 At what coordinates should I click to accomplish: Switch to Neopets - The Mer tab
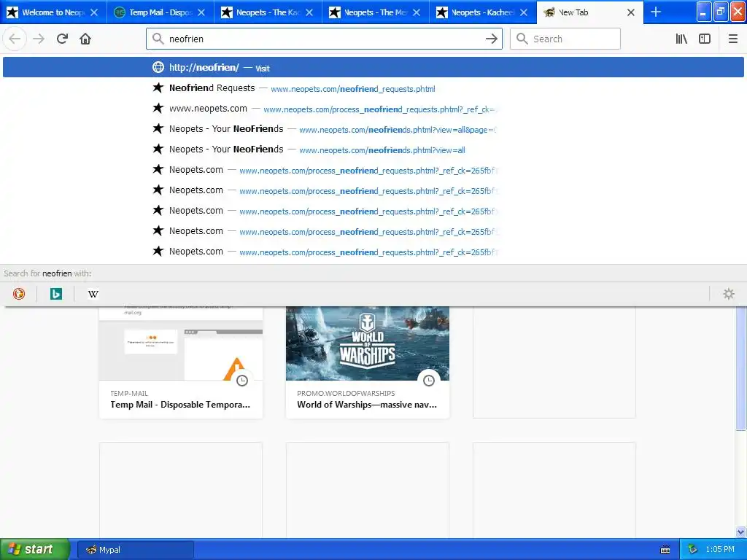(x=376, y=12)
